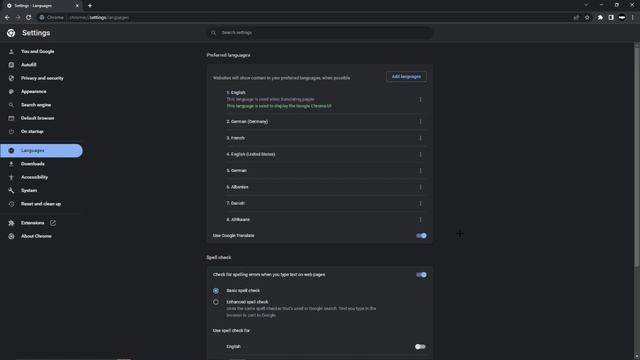Click the Add languages button

(x=406, y=77)
